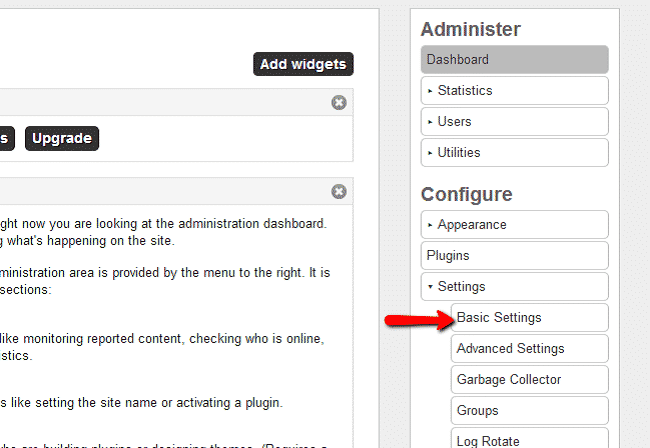The height and width of the screenshot is (448, 650).
Task: Open the Plugins page
Action: (x=514, y=256)
